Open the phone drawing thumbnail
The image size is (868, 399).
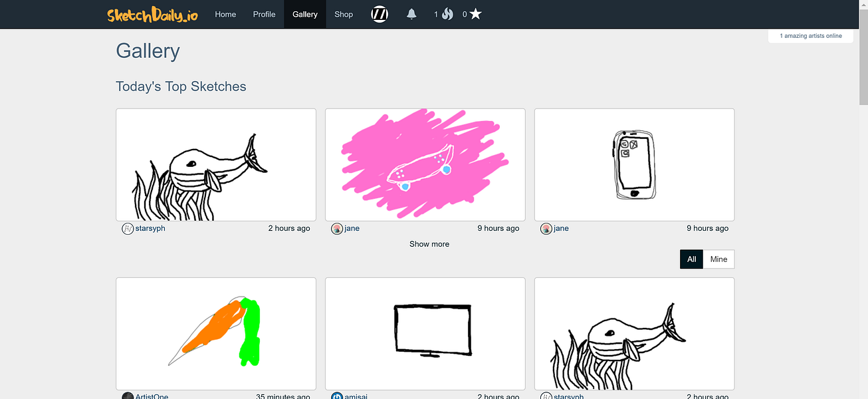pyautogui.click(x=634, y=164)
